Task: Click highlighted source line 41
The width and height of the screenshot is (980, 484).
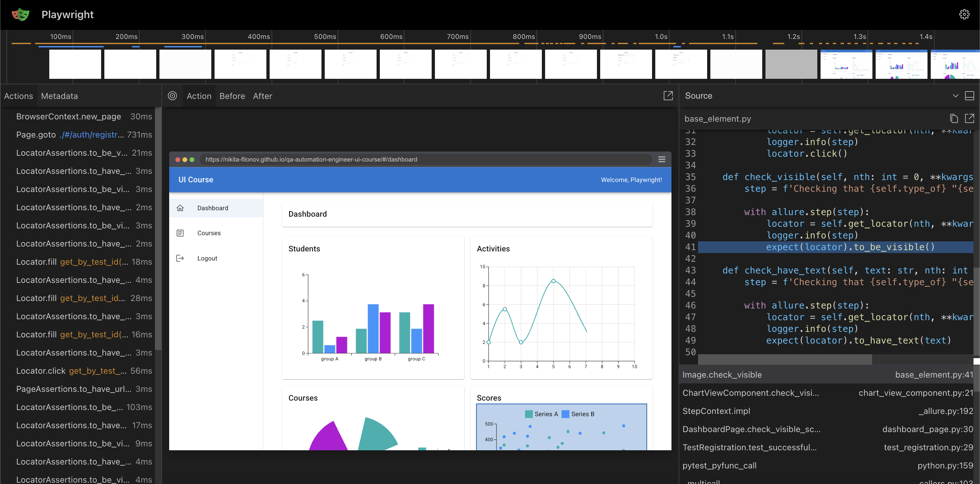Action: 835,247
